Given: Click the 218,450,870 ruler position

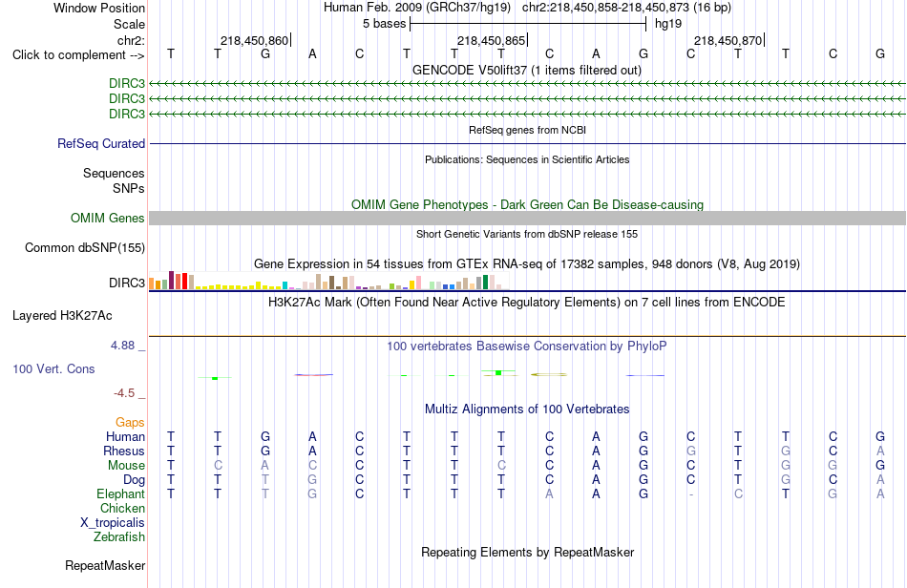Looking at the screenshot, I should pyautogui.click(x=728, y=40).
